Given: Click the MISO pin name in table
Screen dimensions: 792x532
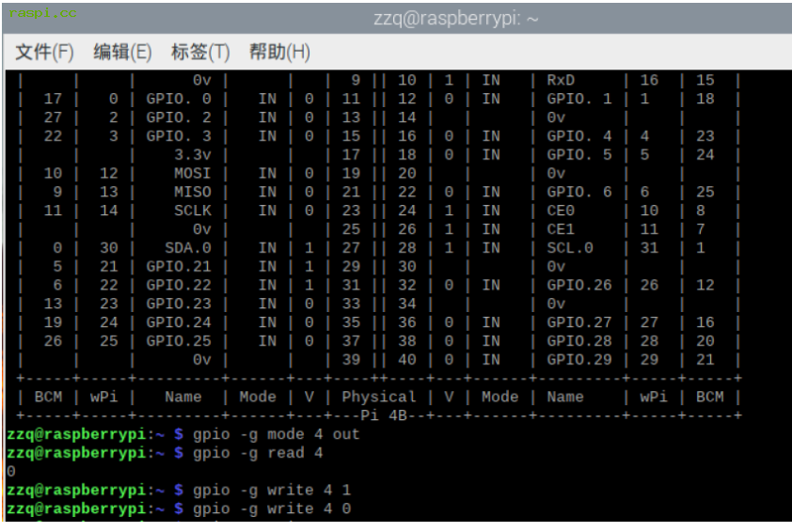Looking at the screenshot, I should [x=192, y=192].
